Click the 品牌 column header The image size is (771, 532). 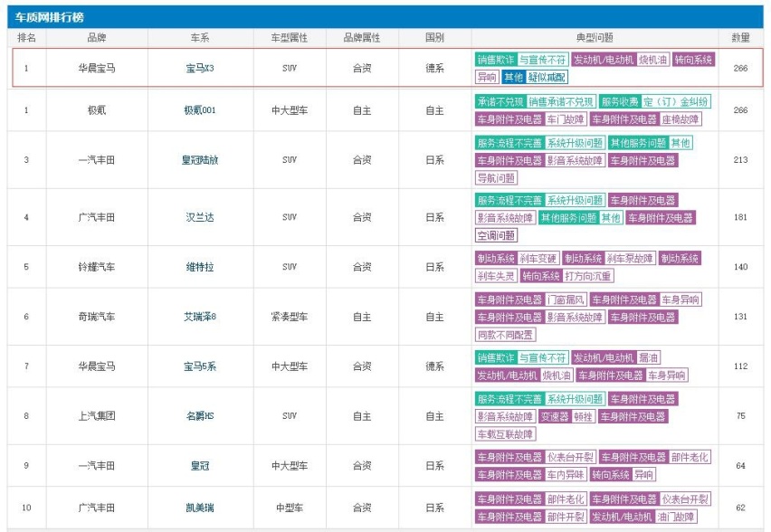pyautogui.click(x=96, y=38)
